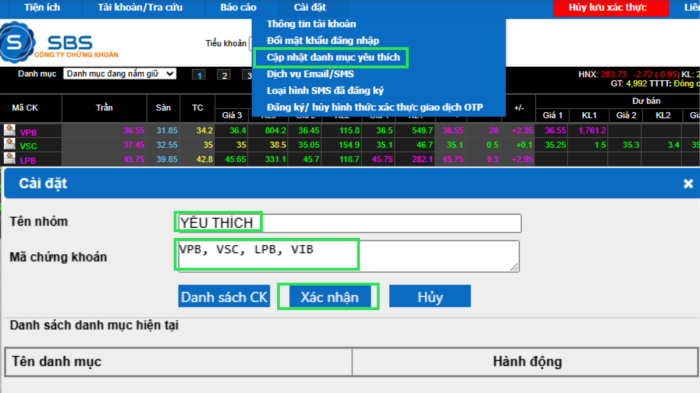Click the LPB stock code
The image size is (700, 393).
[x=28, y=160]
